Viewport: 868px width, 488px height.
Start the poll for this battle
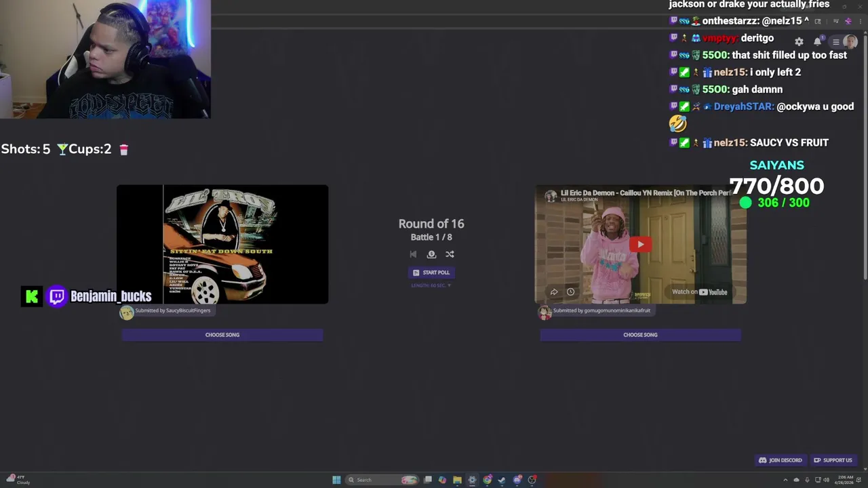pos(431,272)
